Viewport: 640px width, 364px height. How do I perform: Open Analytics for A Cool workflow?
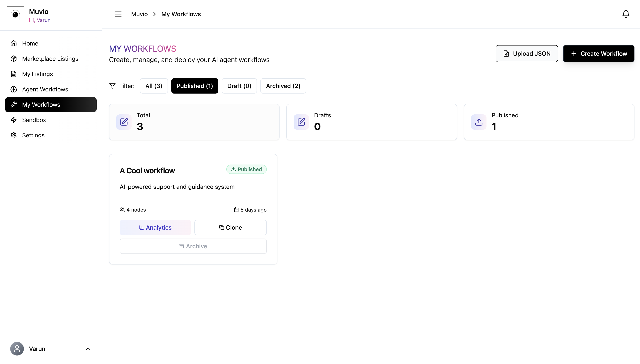[155, 227]
